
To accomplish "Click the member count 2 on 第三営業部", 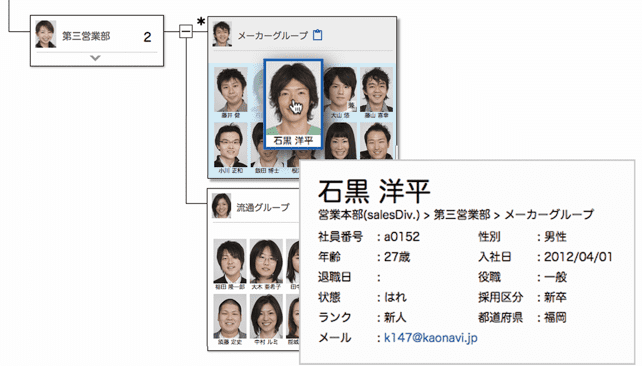I will click(x=147, y=37).
